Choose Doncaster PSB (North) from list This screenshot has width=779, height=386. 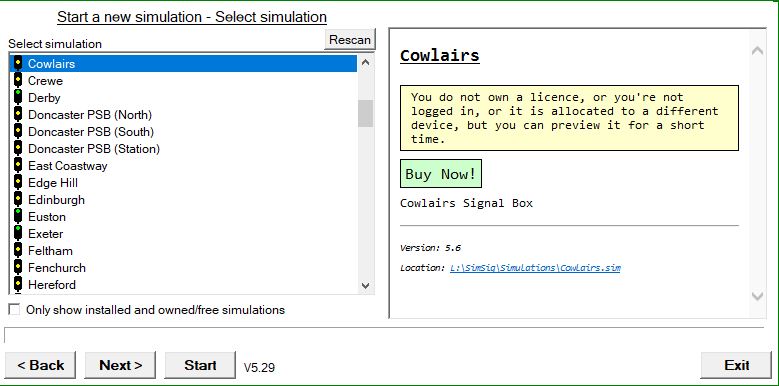tap(183, 115)
